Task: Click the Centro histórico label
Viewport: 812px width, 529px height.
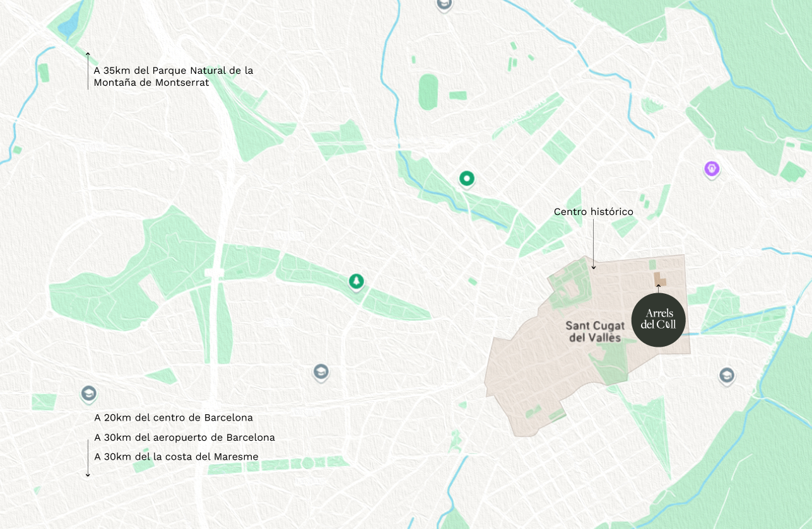Action: 593,212
